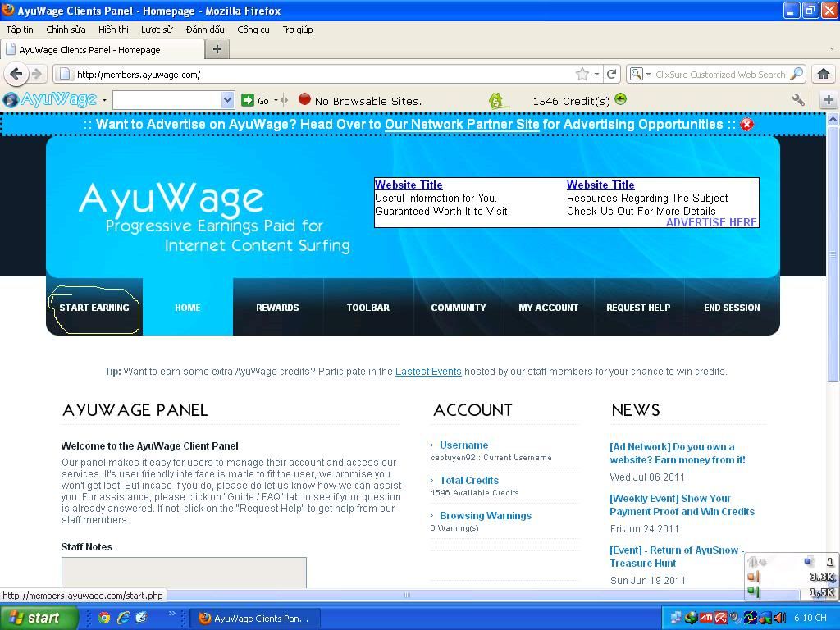This screenshot has height=630, width=840.
Task: Click the address bar URL field
Action: (x=323, y=75)
